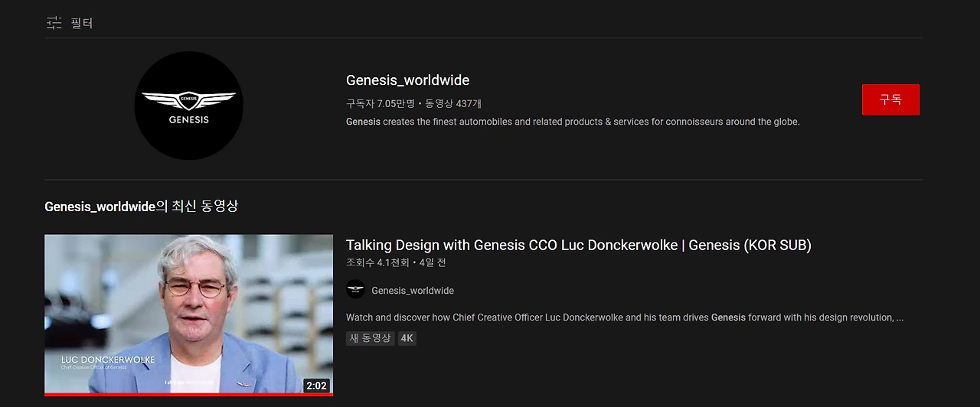980x407 pixels.
Task: Click the red progress bar under thumbnail
Action: pyautogui.click(x=189, y=395)
